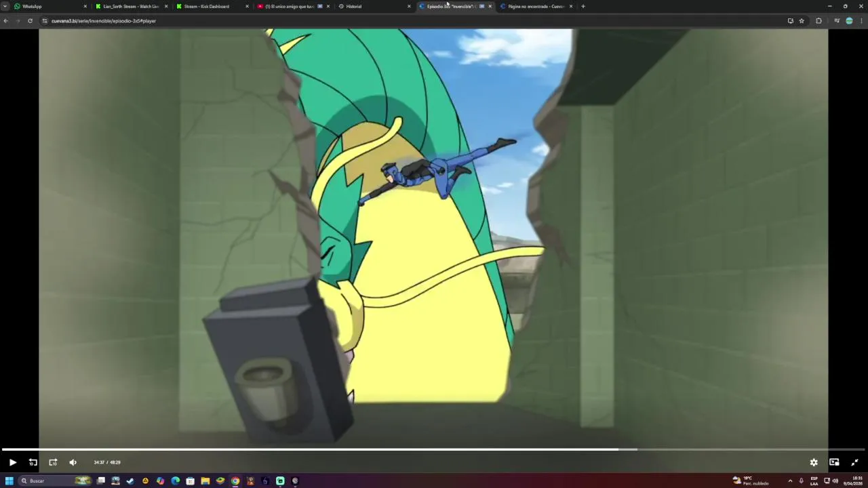Screen dimensions: 868x488
Task: Show hidden system tray icons
Action: pyautogui.click(x=790, y=481)
